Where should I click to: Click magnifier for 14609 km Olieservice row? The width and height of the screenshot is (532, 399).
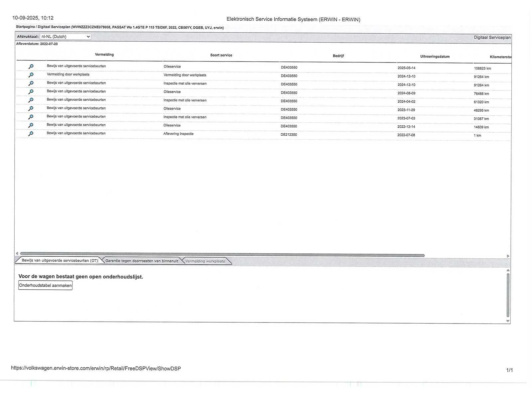(x=31, y=125)
